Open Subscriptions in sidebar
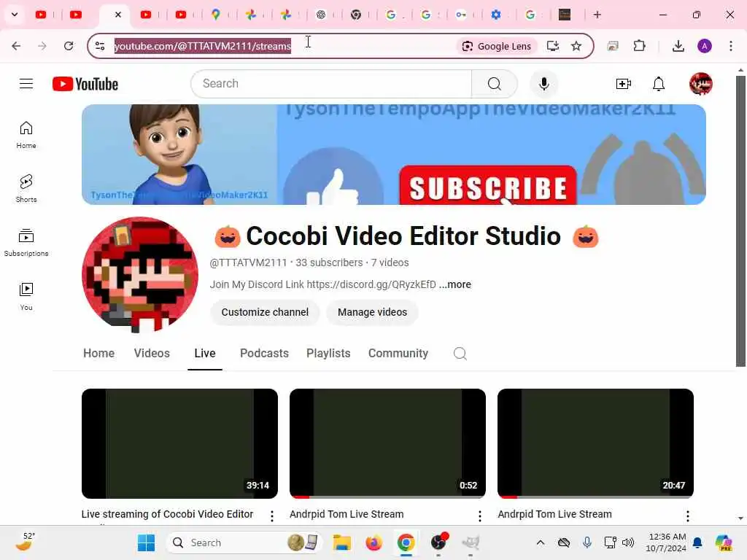This screenshot has height=560, width=747. [x=26, y=242]
